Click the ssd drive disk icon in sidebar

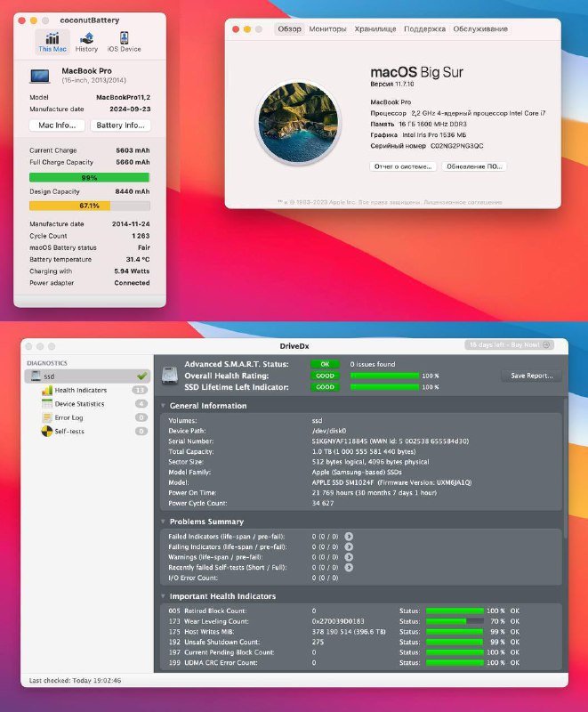click(x=36, y=376)
